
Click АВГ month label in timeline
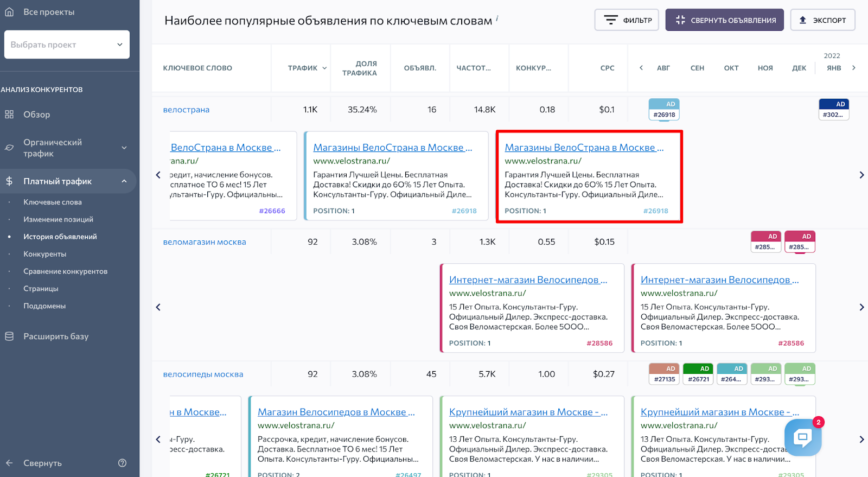663,68
